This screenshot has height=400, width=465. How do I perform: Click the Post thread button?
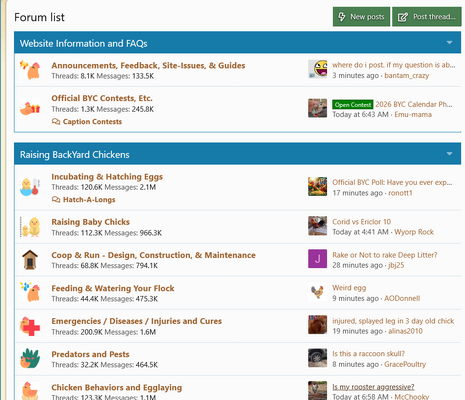point(427,17)
